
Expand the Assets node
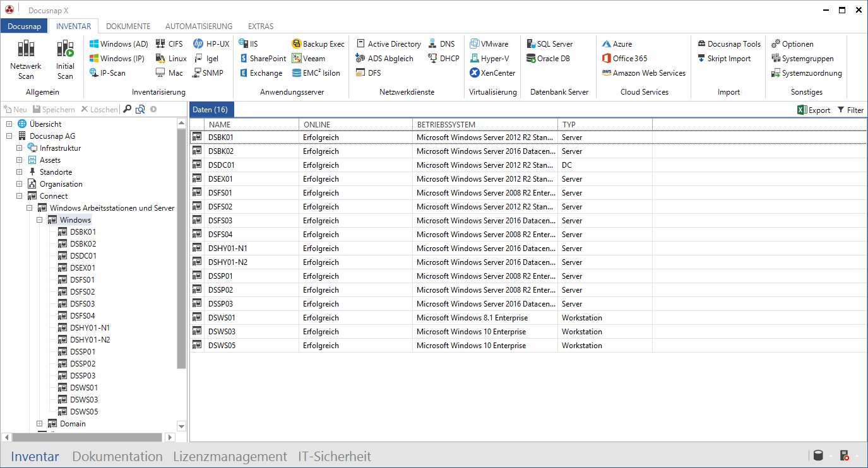20,160
